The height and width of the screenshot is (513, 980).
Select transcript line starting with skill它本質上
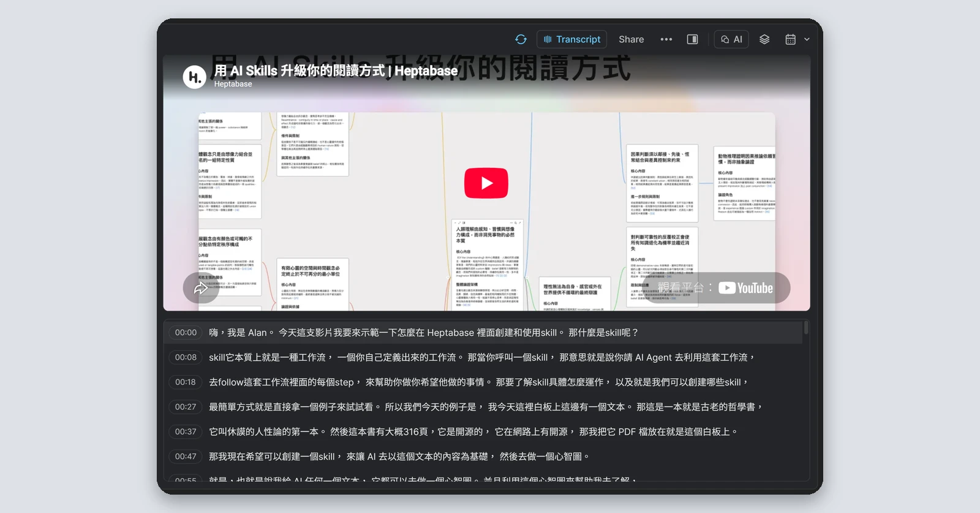coord(482,357)
